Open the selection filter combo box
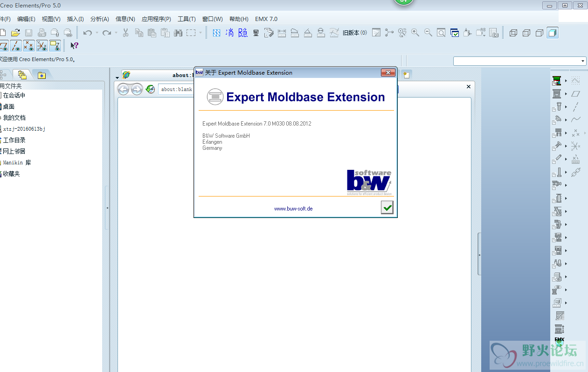Image resolution: width=588 pixels, height=372 pixels. (x=520, y=61)
